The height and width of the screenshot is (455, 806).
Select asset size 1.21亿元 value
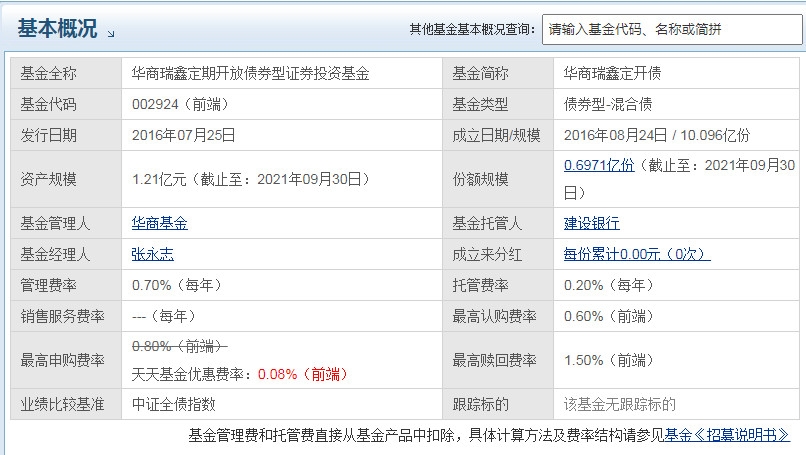251,179
